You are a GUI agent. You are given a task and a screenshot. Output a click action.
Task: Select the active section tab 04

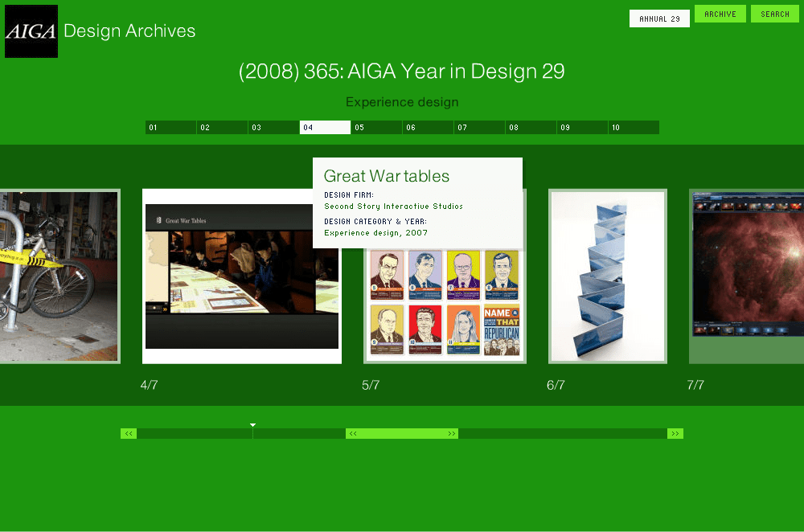tap(325, 127)
